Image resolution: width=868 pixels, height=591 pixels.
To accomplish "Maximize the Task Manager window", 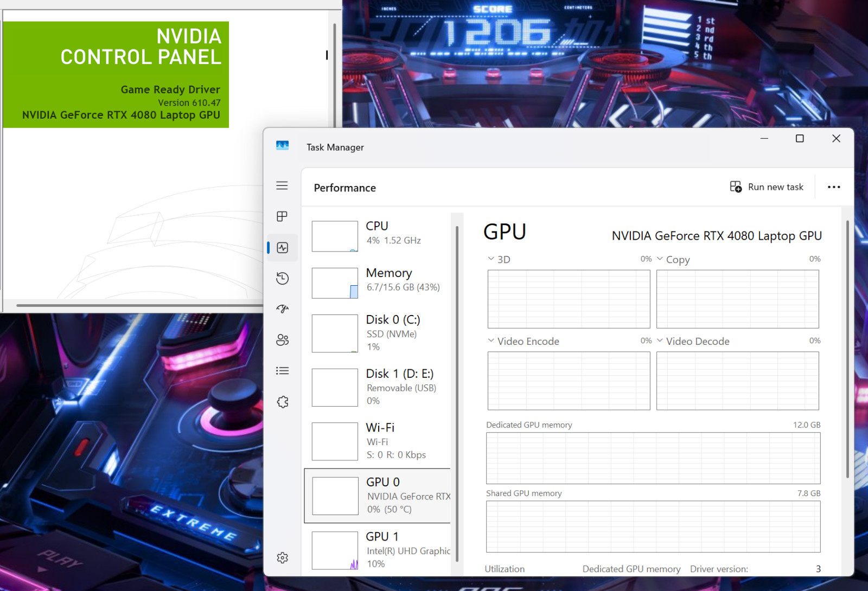I will coord(800,139).
